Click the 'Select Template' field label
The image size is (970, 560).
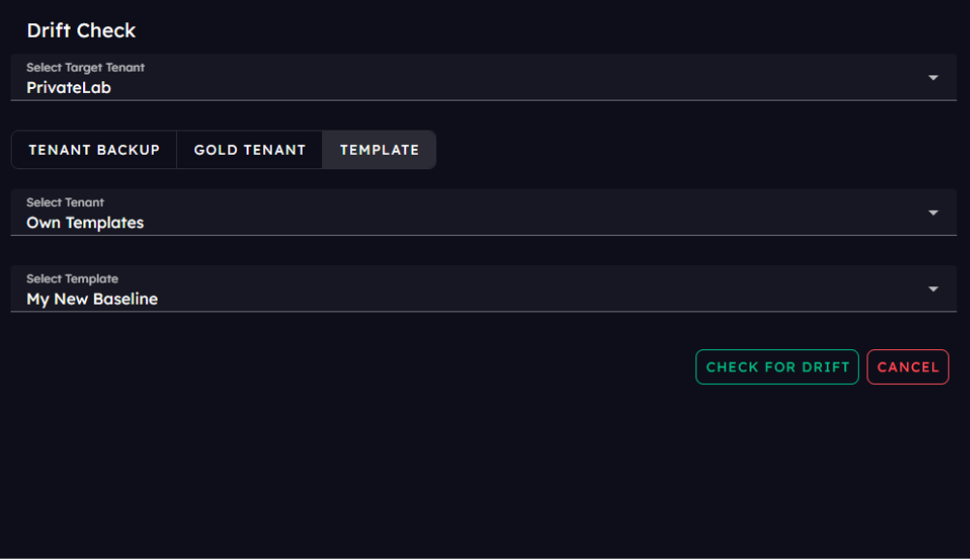point(73,279)
